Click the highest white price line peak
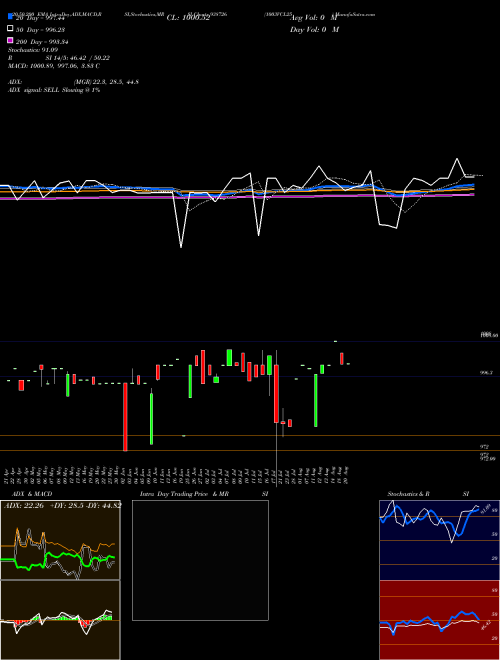The width and height of the screenshot is (500, 660). coord(457,159)
